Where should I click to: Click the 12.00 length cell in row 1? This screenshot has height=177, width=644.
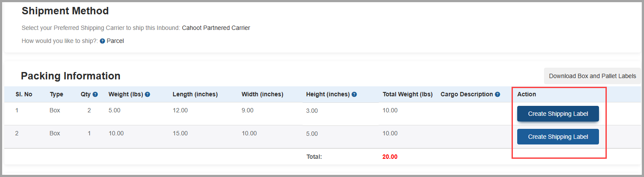click(180, 110)
